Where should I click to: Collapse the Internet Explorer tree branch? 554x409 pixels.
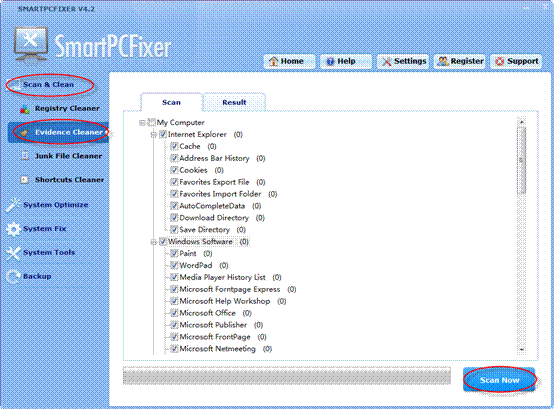point(153,135)
